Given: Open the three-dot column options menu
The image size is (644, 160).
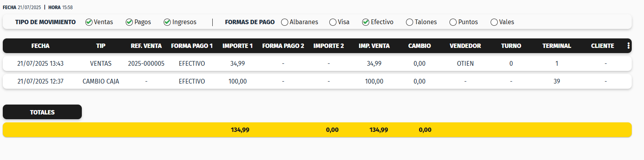Looking at the screenshot, I should [628, 46].
